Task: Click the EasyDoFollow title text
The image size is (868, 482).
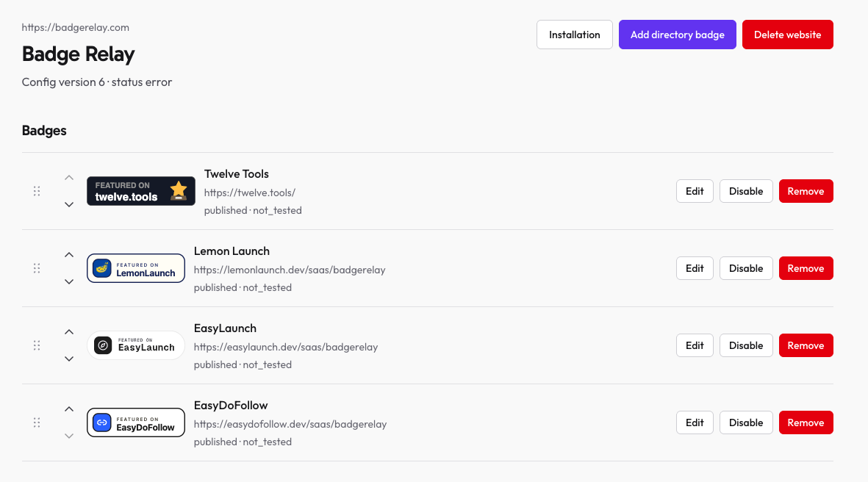Action: click(231, 406)
